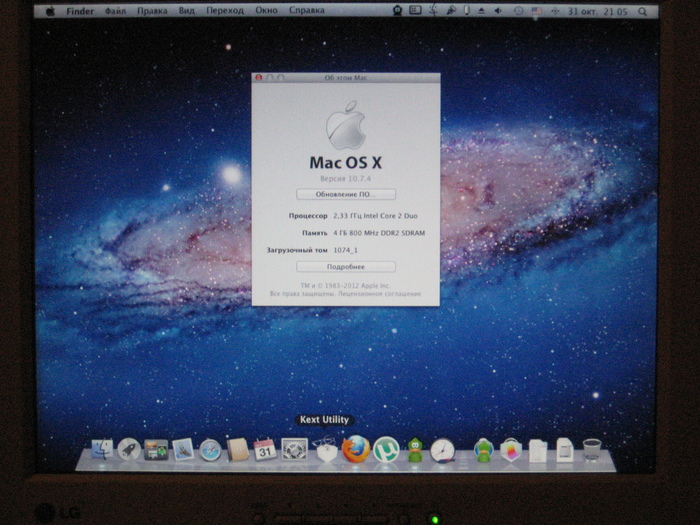Open Firefox browser in the Dock

[355, 450]
